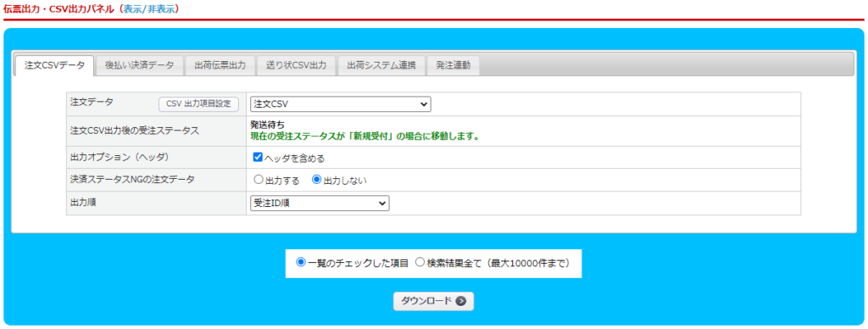
Task: Open the 受注ID順 output order dropdown
Action: click(x=320, y=204)
